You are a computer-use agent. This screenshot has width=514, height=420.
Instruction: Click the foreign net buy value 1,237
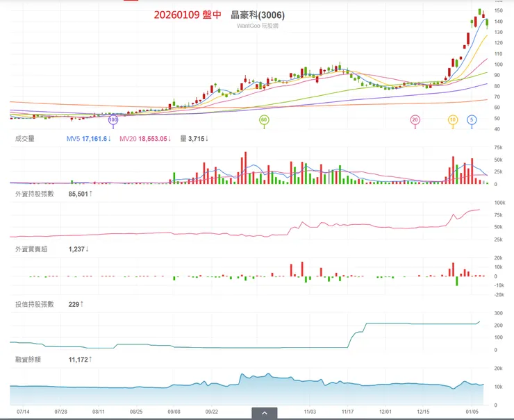(x=78, y=249)
